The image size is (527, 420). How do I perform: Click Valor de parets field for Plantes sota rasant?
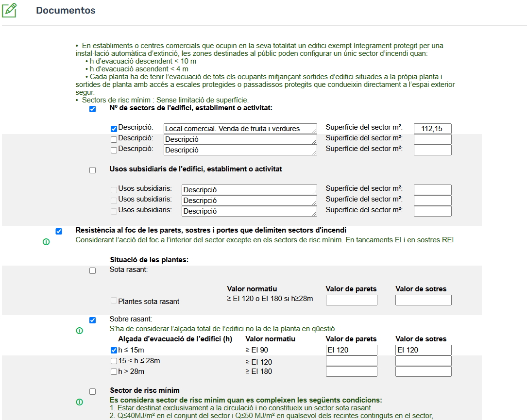coord(351,301)
